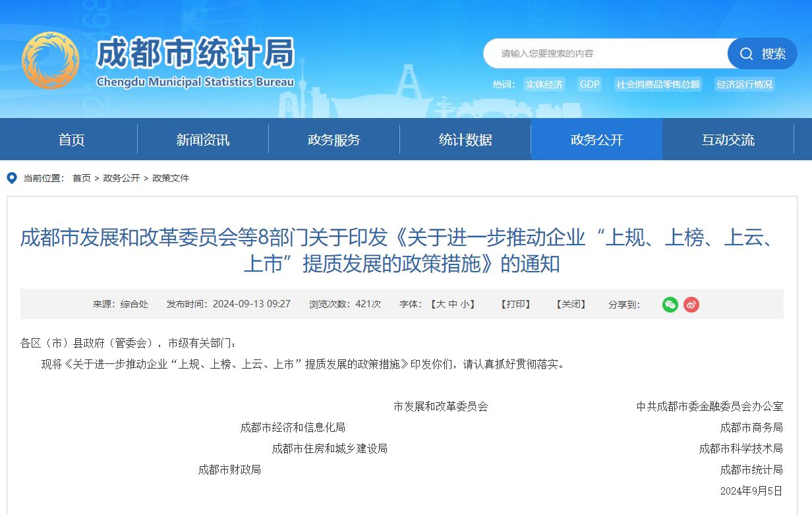Click the Chengdu Statistics Bureau golden logo

pos(51,61)
